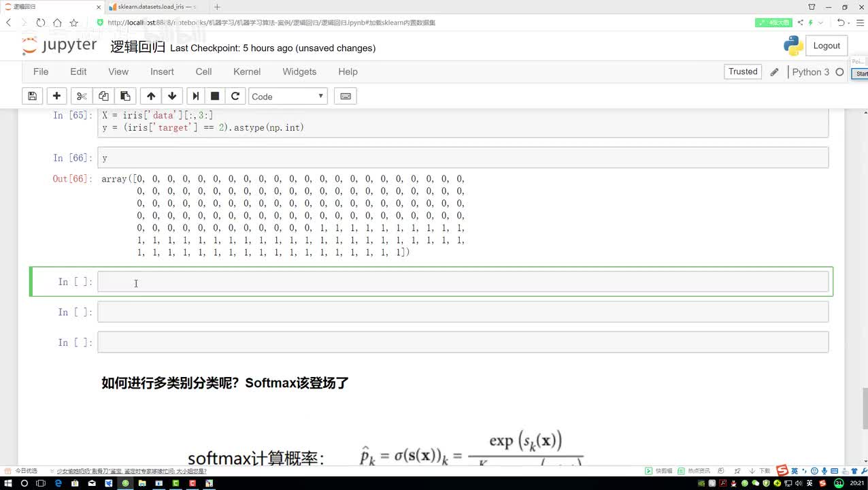
Task: Click the browser address bar URL
Action: click(x=271, y=22)
